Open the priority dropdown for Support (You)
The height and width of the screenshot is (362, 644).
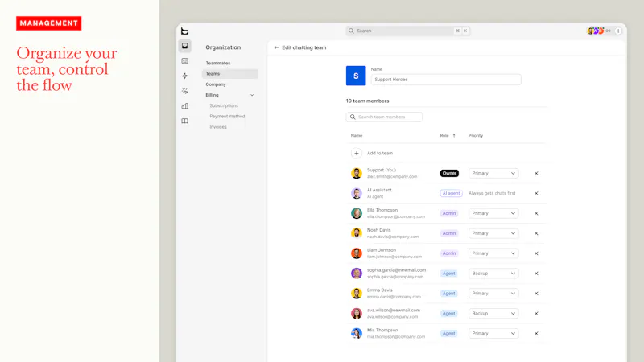[493, 173]
